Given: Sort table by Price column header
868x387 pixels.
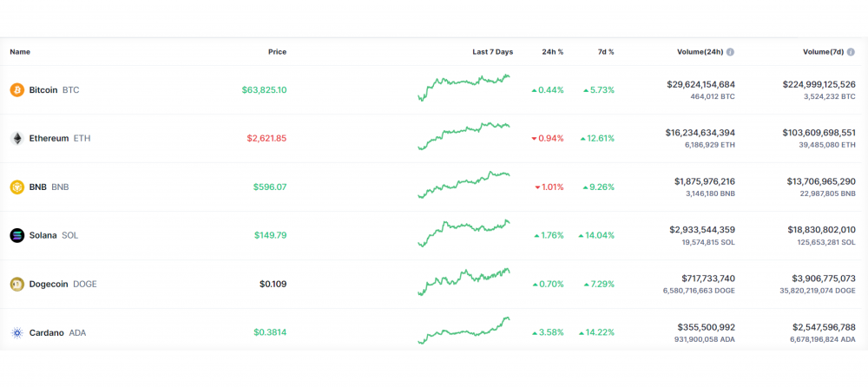Looking at the screenshot, I should pos(278,52).
